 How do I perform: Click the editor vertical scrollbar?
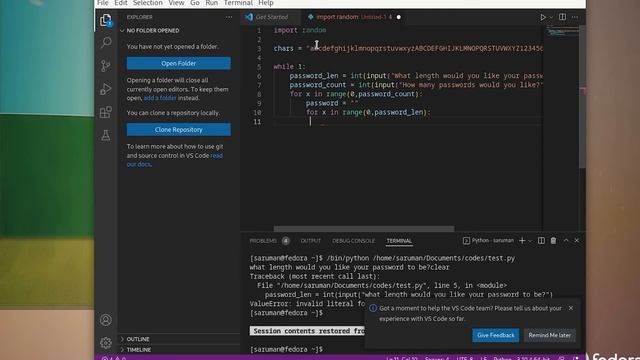[582, 97]
